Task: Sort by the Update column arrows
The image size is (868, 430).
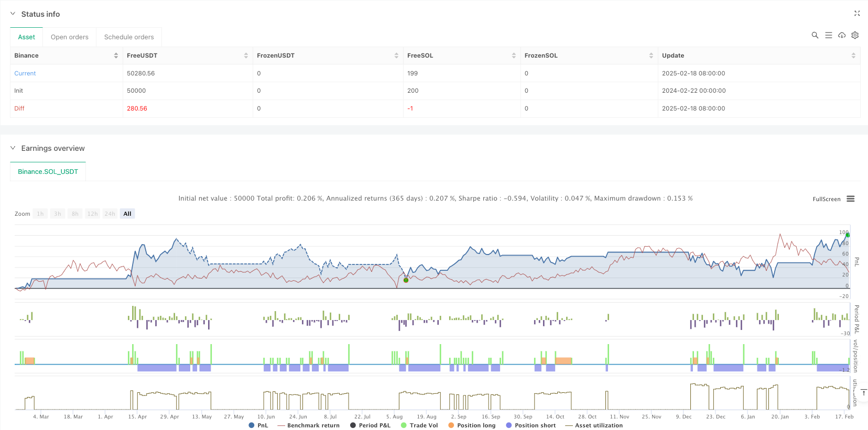Action: tap(853, 56)
